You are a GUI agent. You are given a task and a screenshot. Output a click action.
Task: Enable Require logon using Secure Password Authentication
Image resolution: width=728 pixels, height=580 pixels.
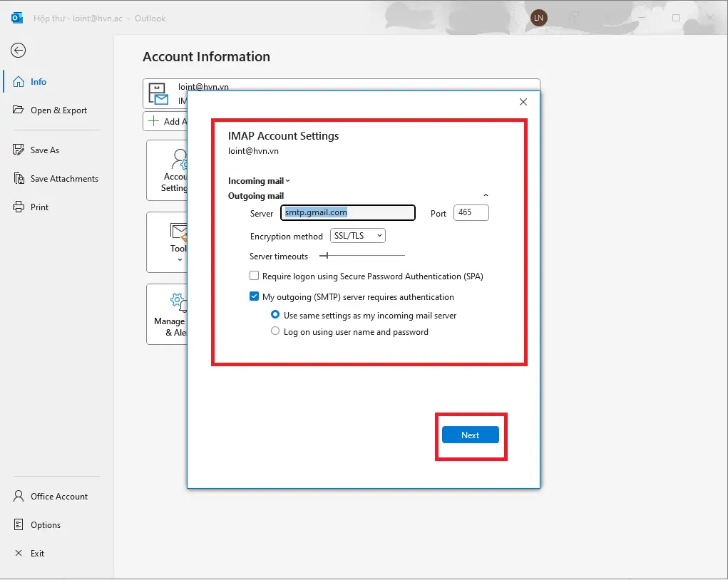(254, 276)
